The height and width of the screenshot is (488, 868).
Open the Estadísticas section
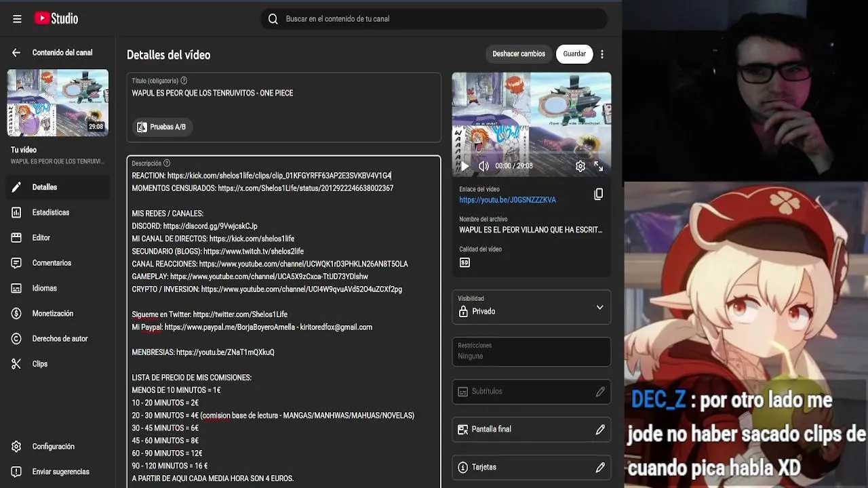[58, 212]
